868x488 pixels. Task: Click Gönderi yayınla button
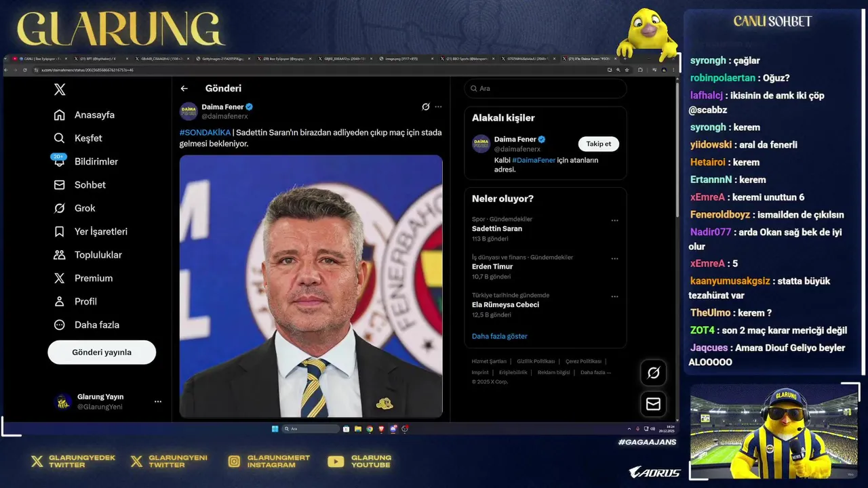102,352
